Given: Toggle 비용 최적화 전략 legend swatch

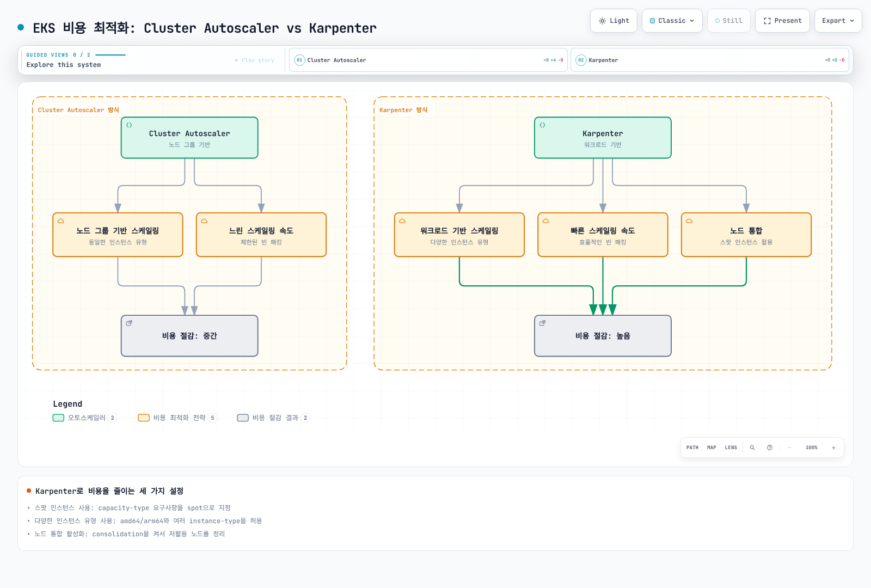Looking at the screenshot, I should click(x=144, y=418).
